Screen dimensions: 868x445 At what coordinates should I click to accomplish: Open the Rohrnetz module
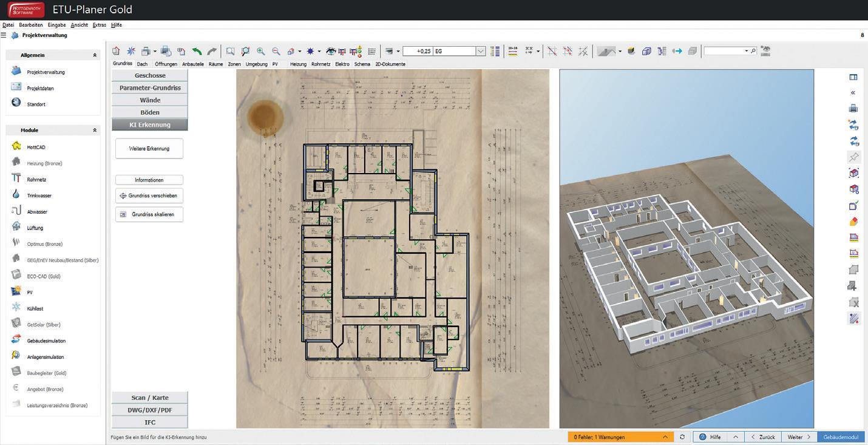36,180
